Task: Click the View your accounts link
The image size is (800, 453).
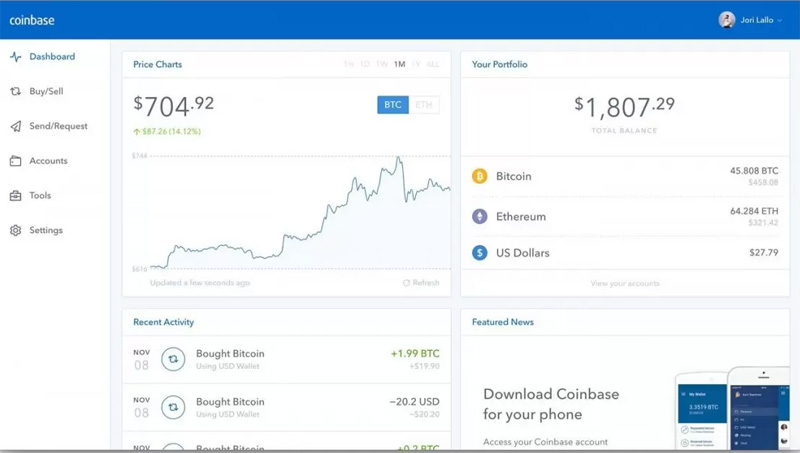Action: pos(625,283)
